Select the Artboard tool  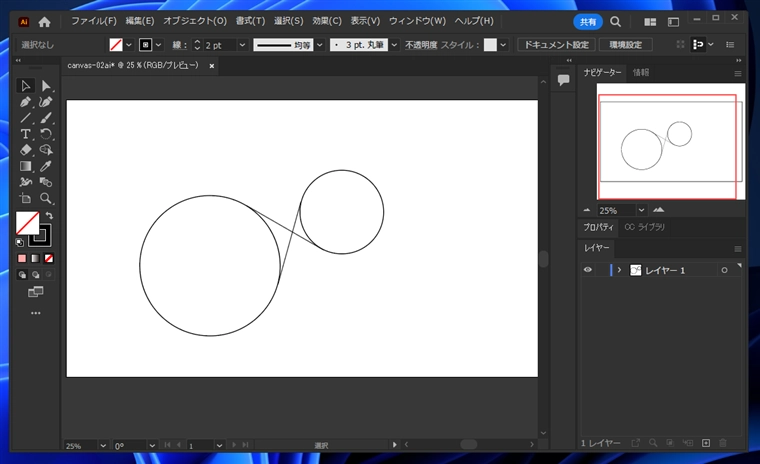pyautogui.click(x=25, y=198)
